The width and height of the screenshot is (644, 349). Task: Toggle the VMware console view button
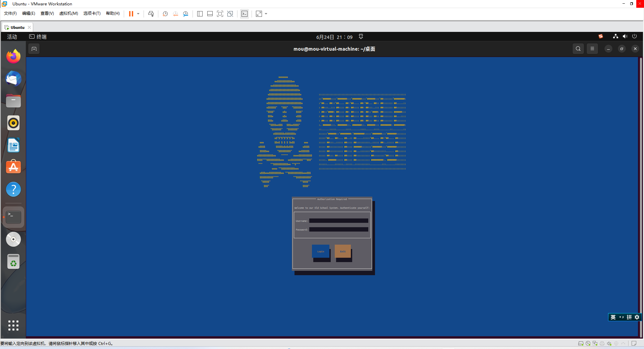(245, 14)
